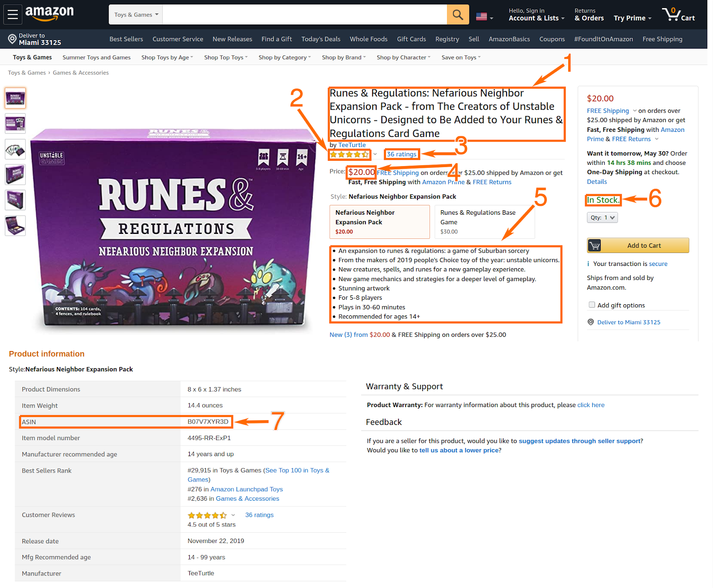This screenshot has width=713, height=588.
Task: Select the Nefarious Neighbor Expansion Pack style
Action: (379, 221)
